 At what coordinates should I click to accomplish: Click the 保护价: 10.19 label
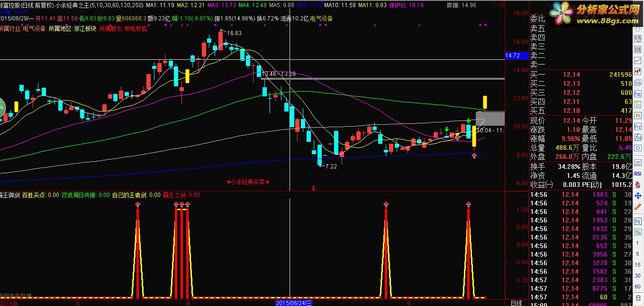[407, 6]
